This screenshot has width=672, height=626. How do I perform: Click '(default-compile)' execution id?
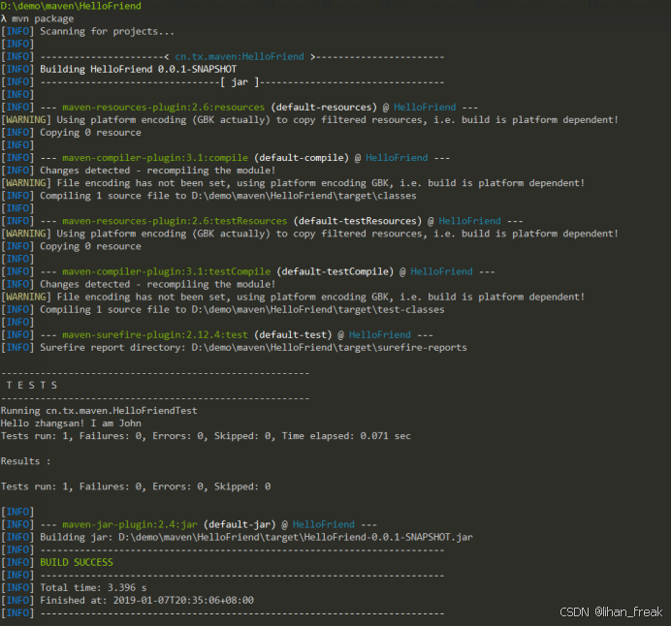pyautogui.click(x=302, y=158)
